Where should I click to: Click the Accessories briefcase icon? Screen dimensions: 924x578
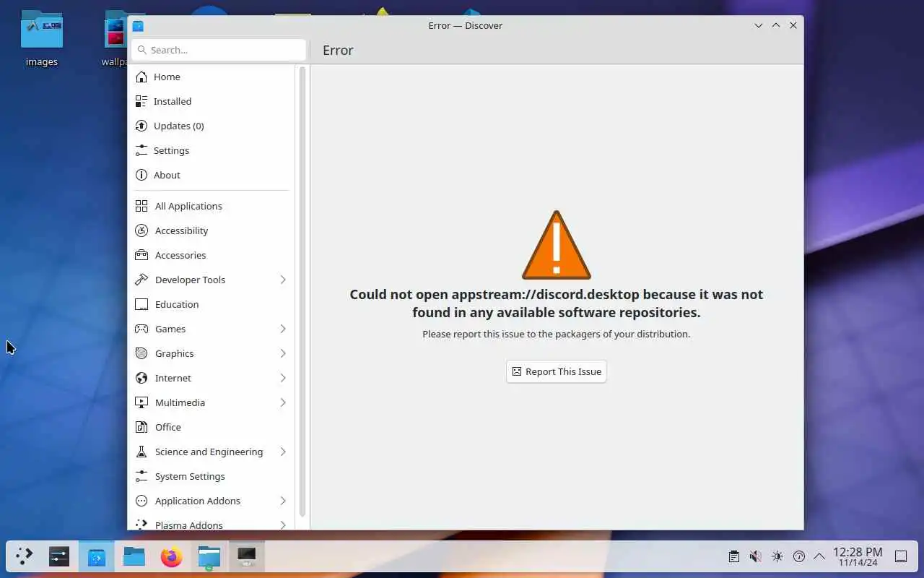141,255
